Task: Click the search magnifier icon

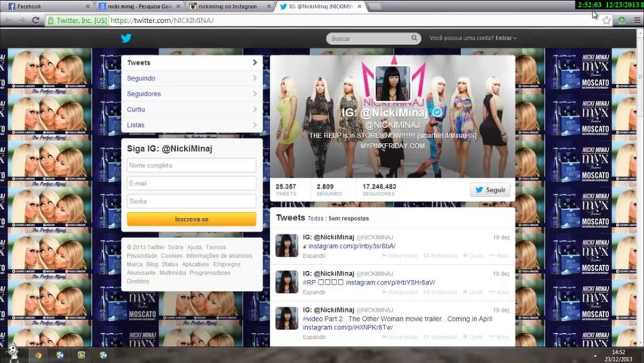Action: click(x=414, y=38)
